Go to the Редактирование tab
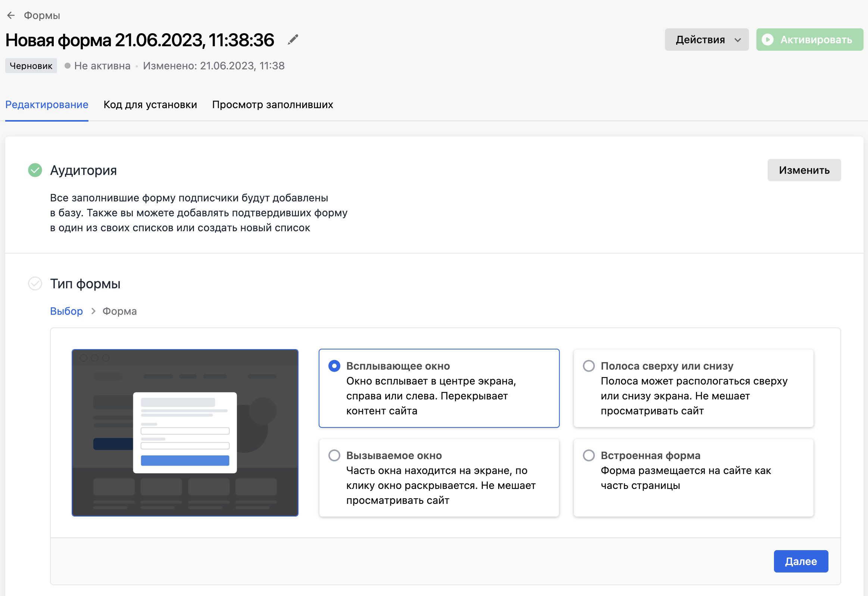This screenshot has height=596, width=868. tap(47, 104)
